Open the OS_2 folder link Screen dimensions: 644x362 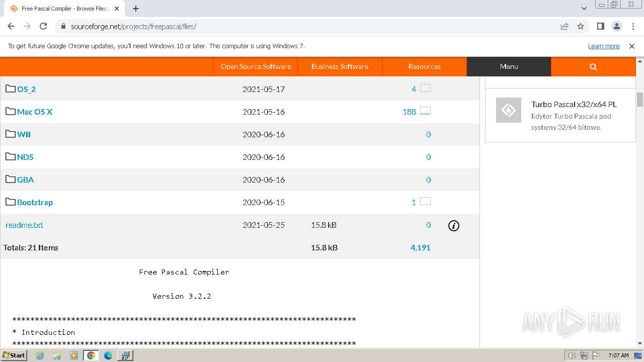[x=26, y=89]
